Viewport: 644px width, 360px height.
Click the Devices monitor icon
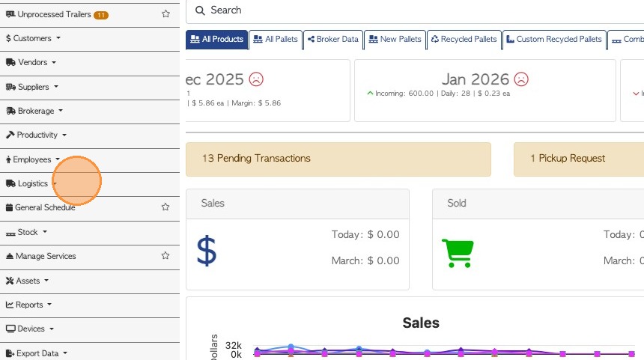[10, 329]
